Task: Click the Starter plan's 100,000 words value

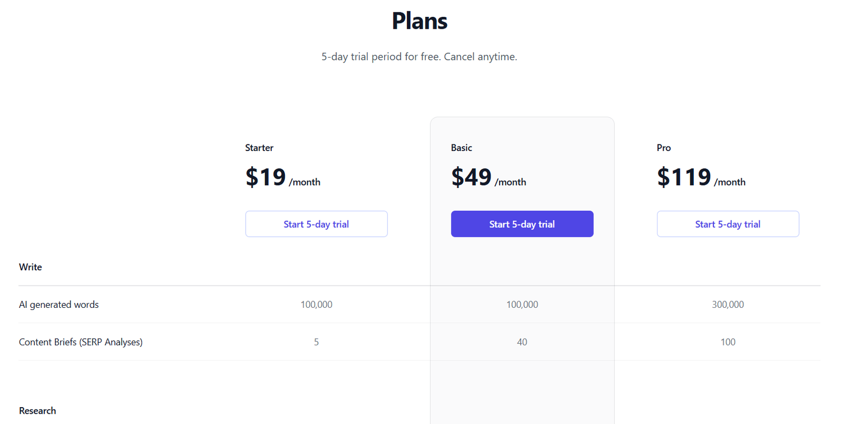Action: 316,305
